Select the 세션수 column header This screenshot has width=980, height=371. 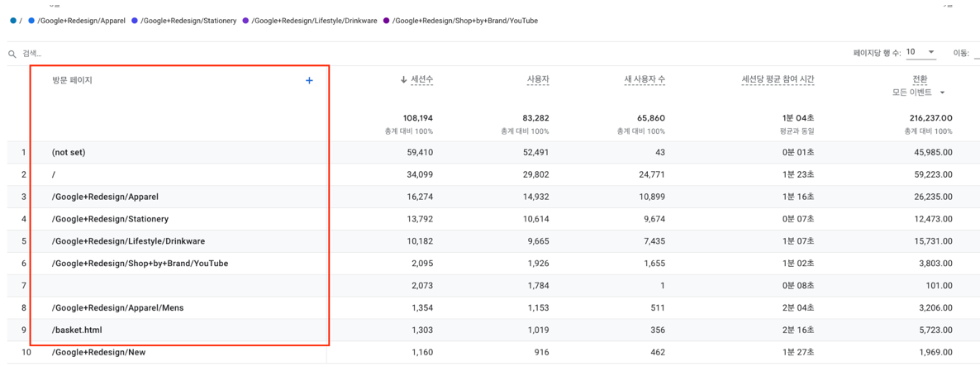coord(422,80)
